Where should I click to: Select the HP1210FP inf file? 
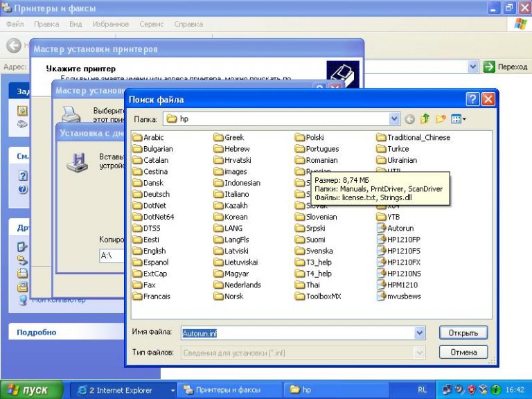point(399,240)
